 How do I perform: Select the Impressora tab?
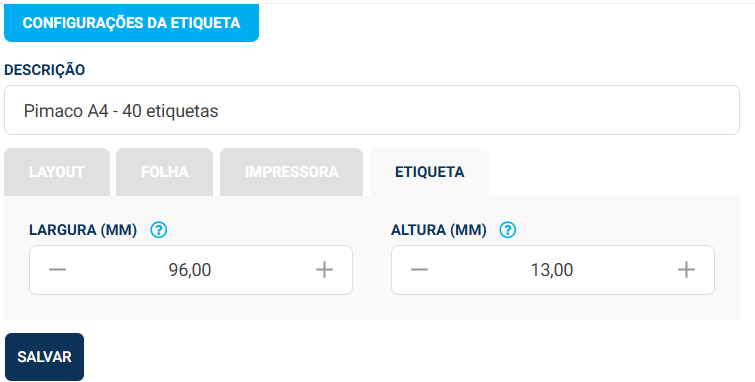[x=291, y=172]
